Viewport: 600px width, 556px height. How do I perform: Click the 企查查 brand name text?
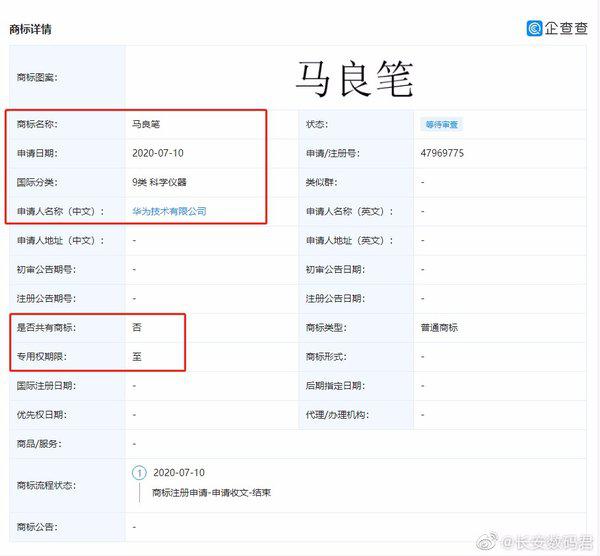566,28
